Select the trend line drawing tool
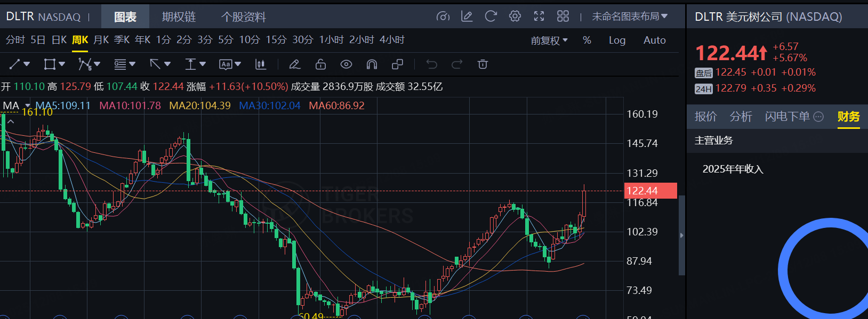This screenshot has height=319, width=868. (14, 64)
